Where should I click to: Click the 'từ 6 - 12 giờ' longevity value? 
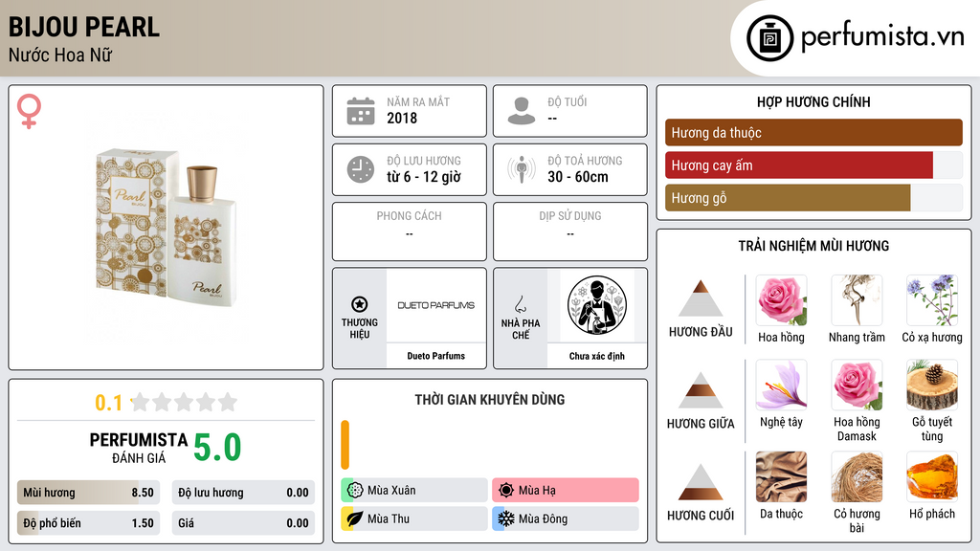click(424, 177)
